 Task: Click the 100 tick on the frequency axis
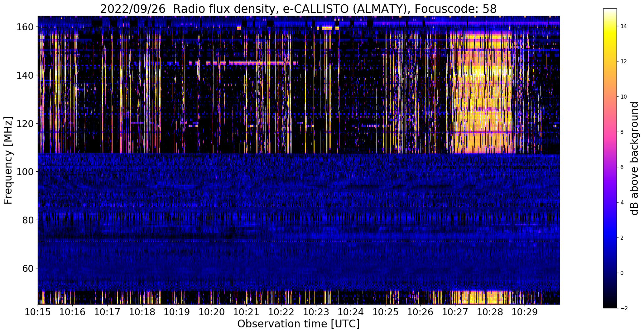26,172
